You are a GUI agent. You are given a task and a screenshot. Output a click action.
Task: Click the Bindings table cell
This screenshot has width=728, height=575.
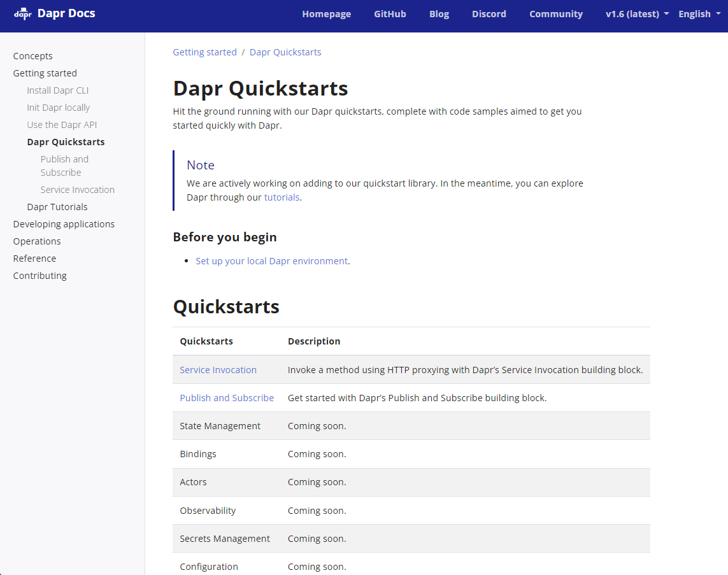coord(198,454)
